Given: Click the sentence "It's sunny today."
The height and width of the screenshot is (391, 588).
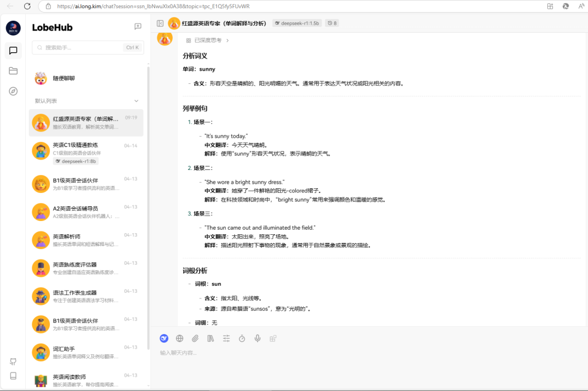Looking at the screenshot, I should click(226, 136).
